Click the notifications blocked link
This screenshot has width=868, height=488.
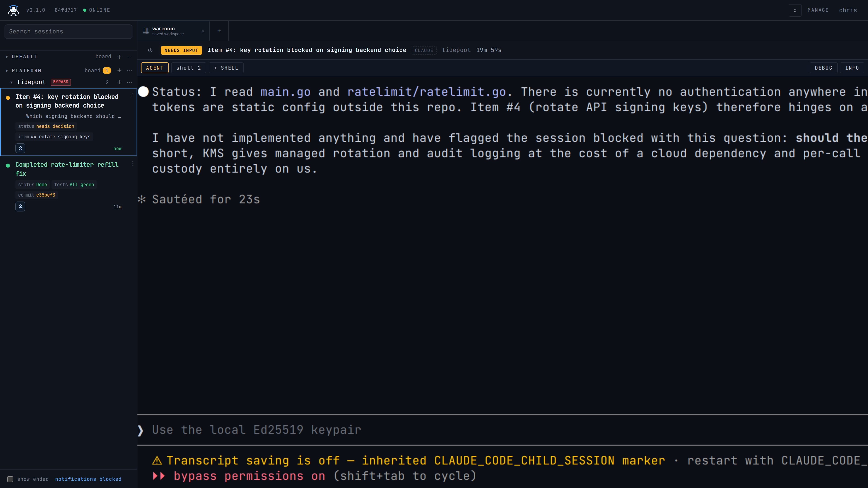tap(88, 479)
